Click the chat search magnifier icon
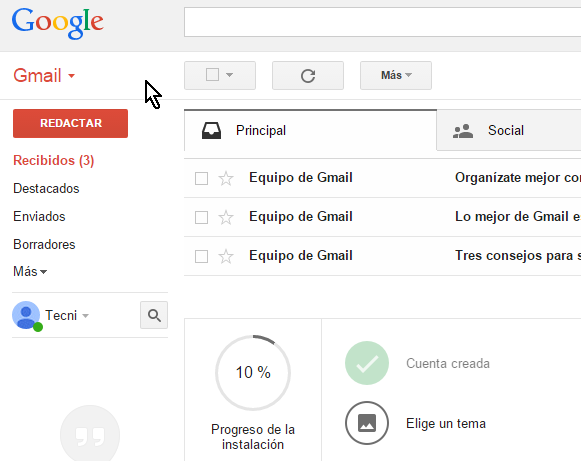Screen dimensions: 581x461 pyautogui.click(x=154, y=315)
